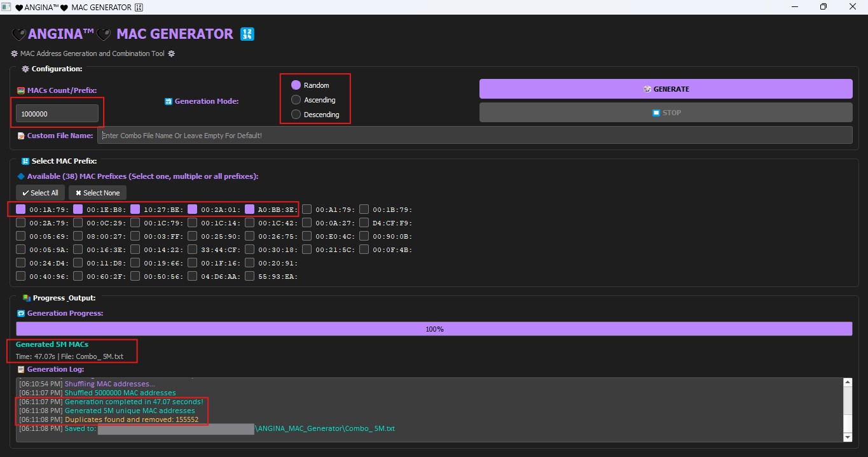Enable the D4:CF:F9: prefix checkbox
Screen dimensions: 868x457
click(x=364, y=223)
